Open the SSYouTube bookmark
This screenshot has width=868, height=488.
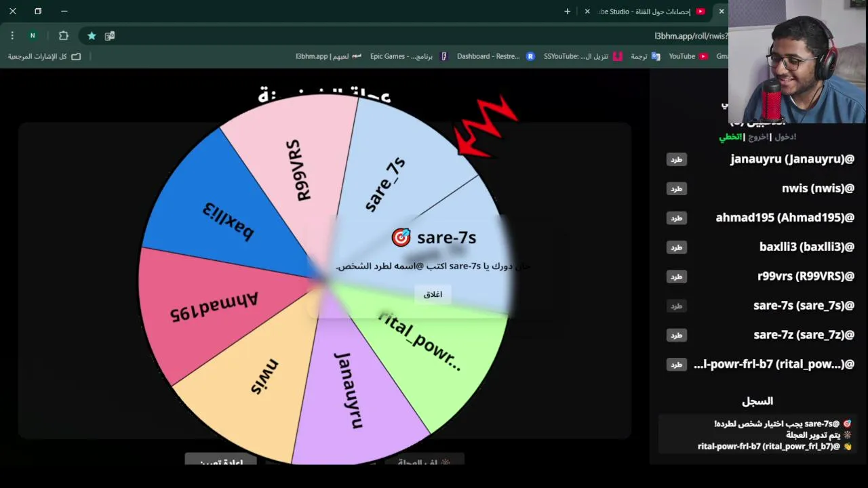583,56
